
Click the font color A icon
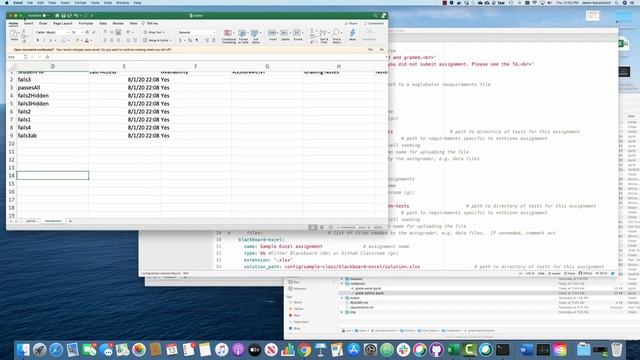[x=87, y=40]
